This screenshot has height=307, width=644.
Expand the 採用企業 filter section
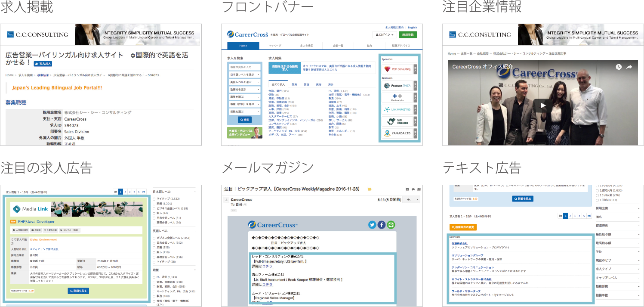tap(617, 208)
